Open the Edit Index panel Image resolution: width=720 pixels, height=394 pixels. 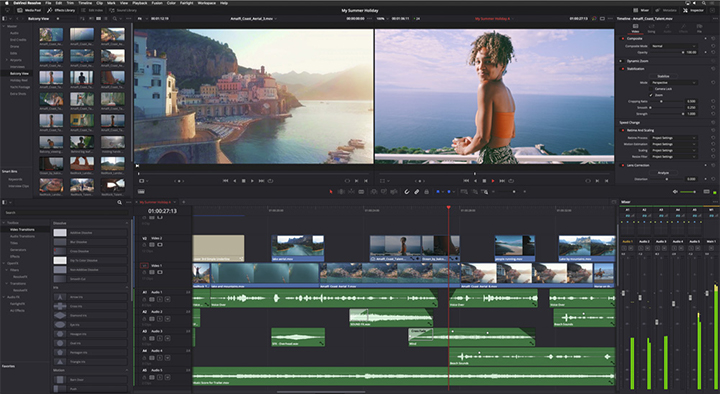click(92, 10)
